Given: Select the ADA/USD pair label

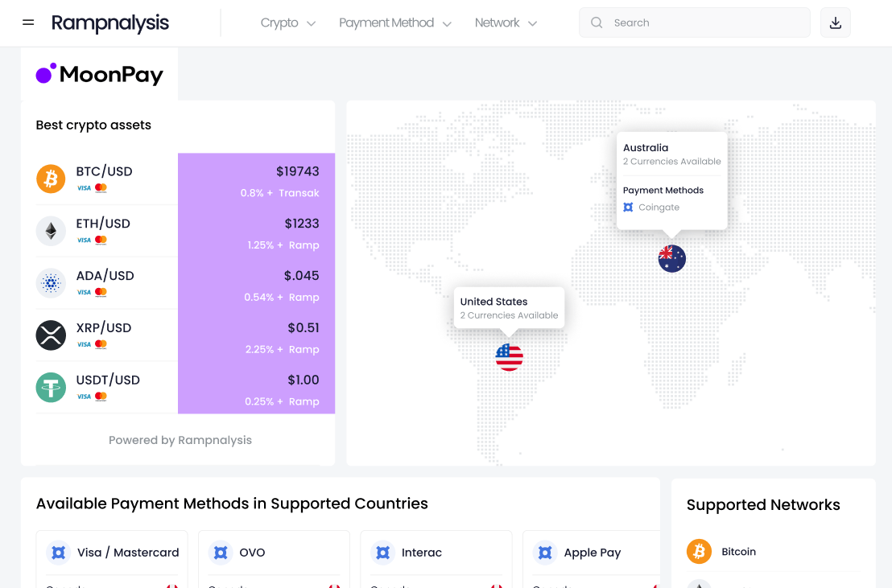Looking at the screenshot, I should tap(105, 276).
